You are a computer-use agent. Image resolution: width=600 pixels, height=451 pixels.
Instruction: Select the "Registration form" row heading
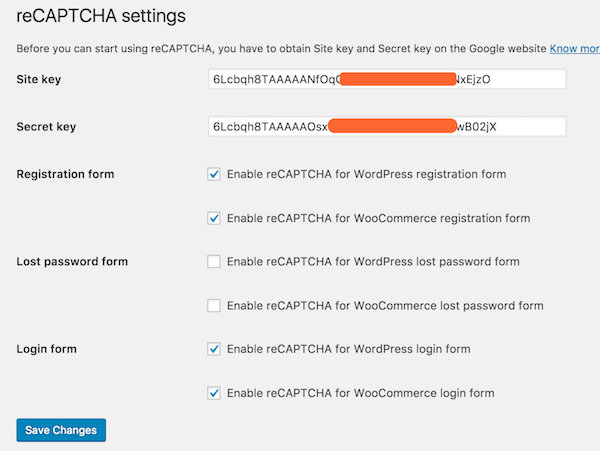(x=65, y=174)
